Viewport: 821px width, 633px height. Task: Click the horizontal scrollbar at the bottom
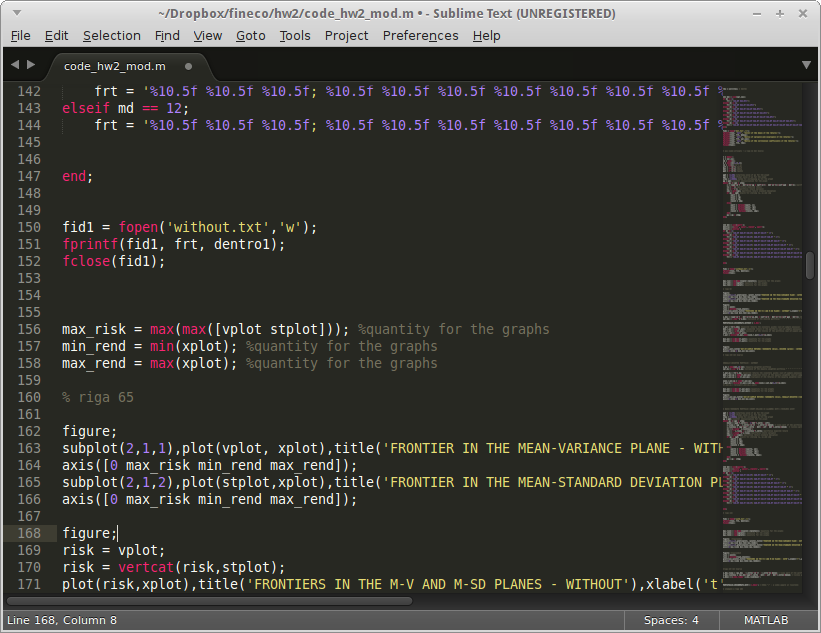pos(210,601)
